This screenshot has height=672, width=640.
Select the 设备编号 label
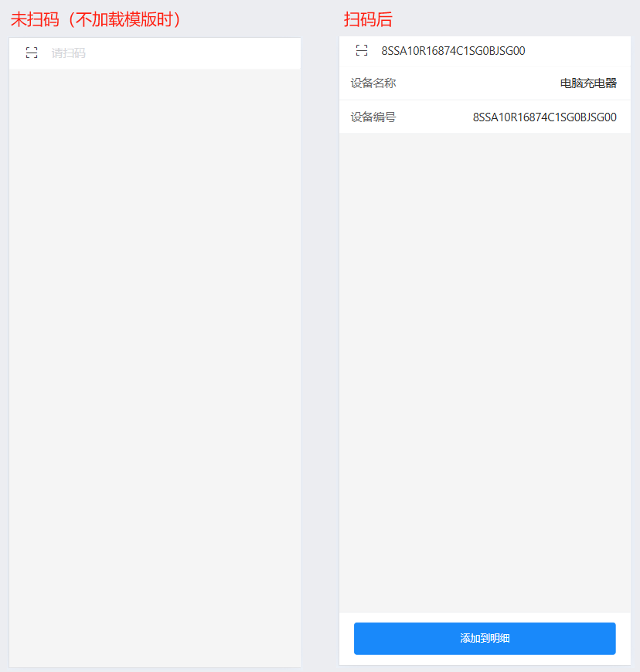pos(373,117)
